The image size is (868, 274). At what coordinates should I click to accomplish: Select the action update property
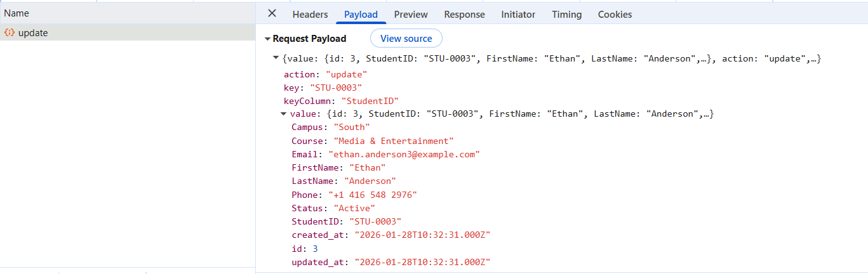click(x=325, y=74)
